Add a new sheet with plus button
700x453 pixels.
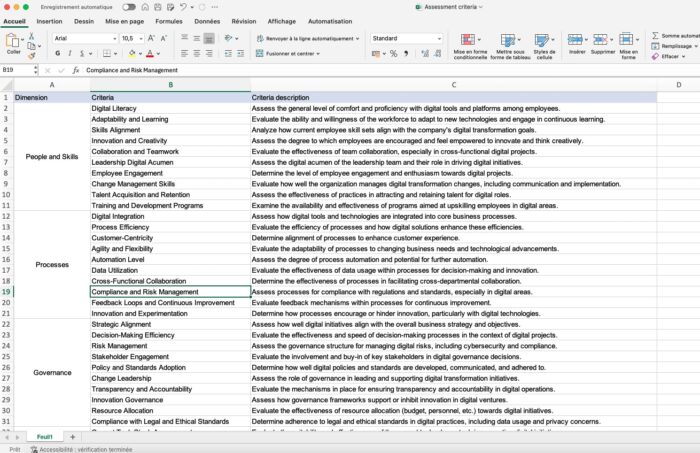[72, 437]
